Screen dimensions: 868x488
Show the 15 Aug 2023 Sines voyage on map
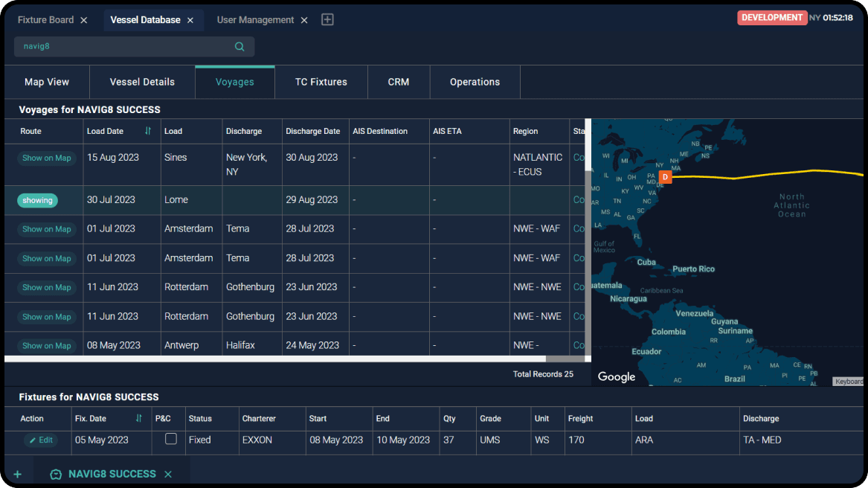47,158
